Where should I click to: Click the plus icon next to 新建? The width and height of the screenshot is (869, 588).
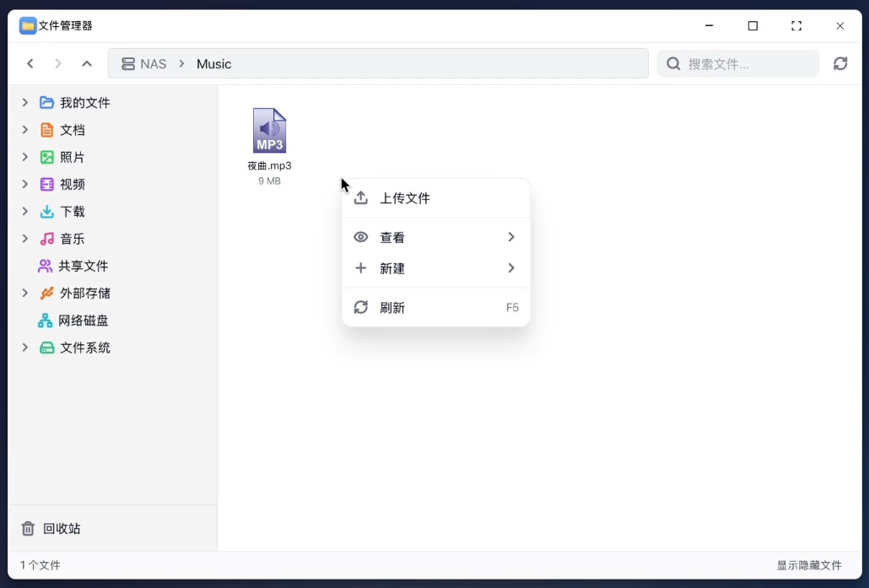click(361, 268)
